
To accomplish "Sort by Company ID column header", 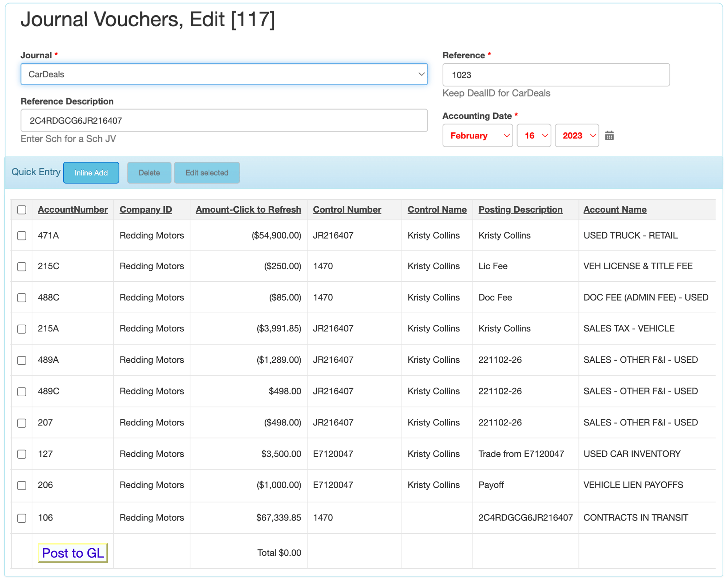I will 146,209.
